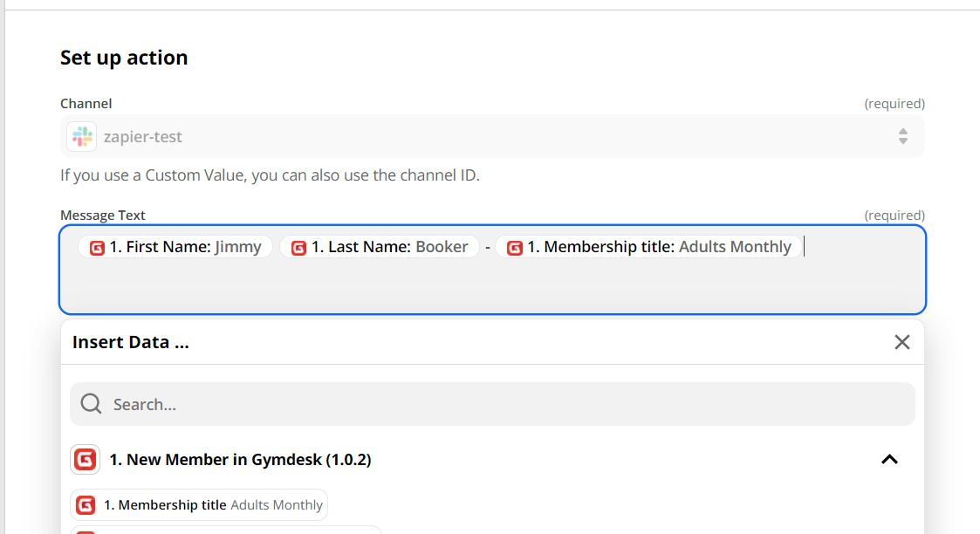
Task: Click the 'Insert Data ...' panel title
Action: [x=131, y=342]
